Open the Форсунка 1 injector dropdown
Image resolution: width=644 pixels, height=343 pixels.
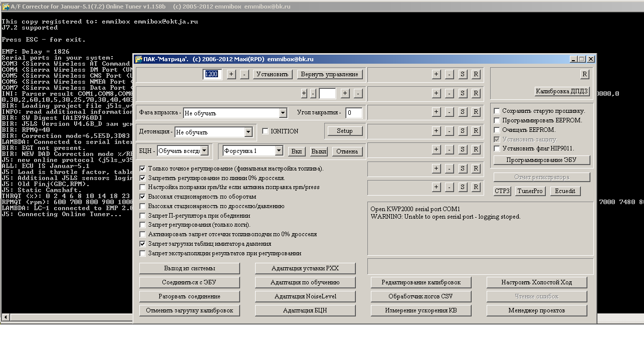click(279, 151)
